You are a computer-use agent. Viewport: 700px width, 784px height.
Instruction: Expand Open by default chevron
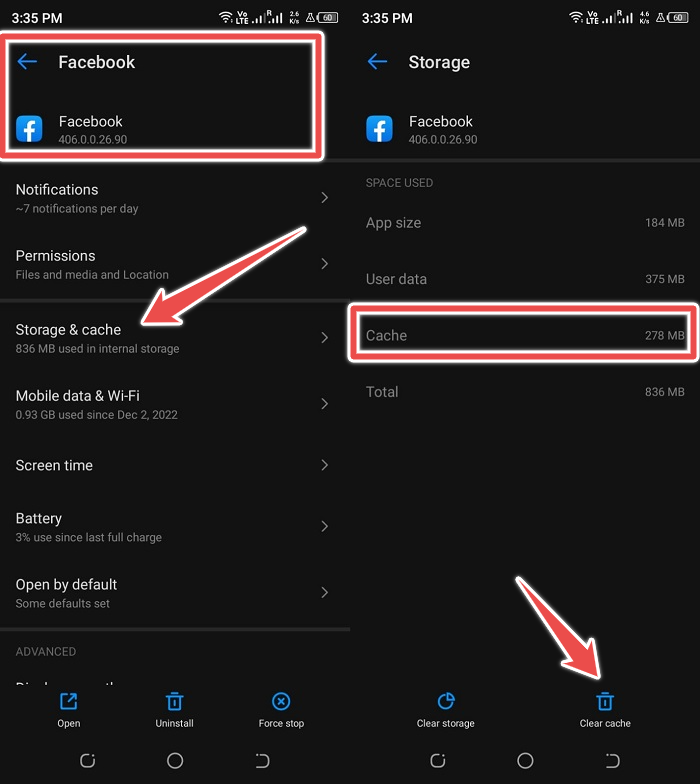pos(324,592)
